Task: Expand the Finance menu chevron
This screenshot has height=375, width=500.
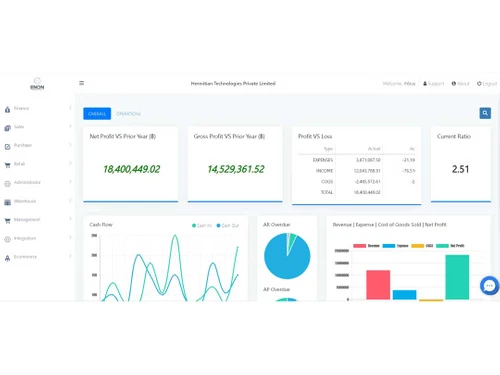Action: tap(70, 108)
